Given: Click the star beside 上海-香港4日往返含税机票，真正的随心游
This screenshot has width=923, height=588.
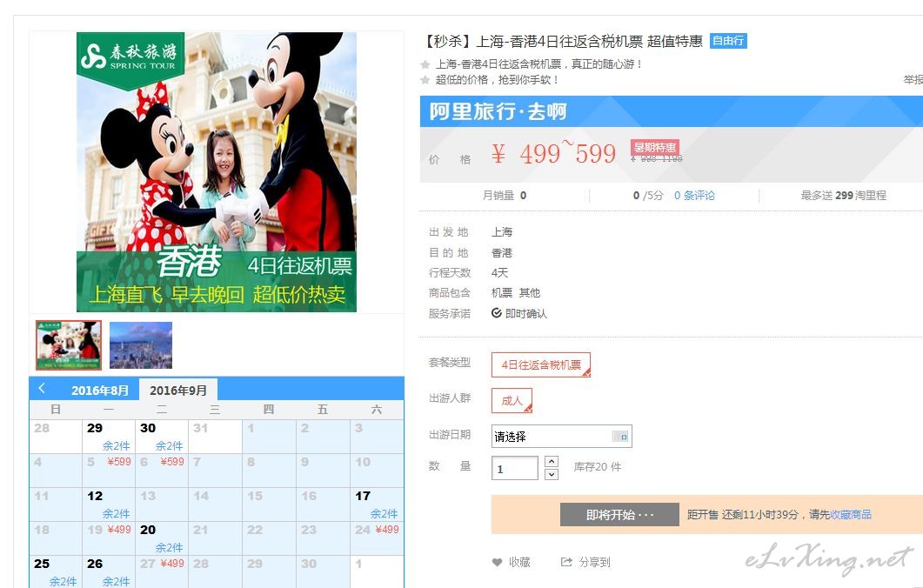Looking at the screenshot, I should point(425,64).
